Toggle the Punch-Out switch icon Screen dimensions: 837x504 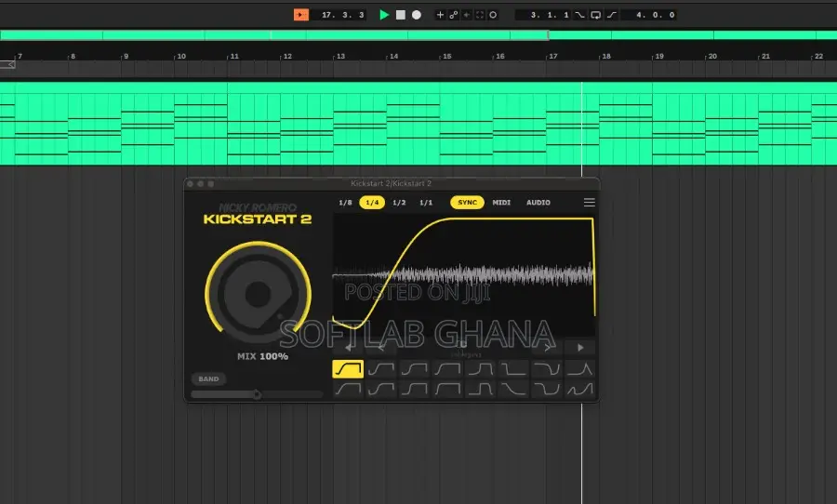pyautogui.click(x=612, y=15)
